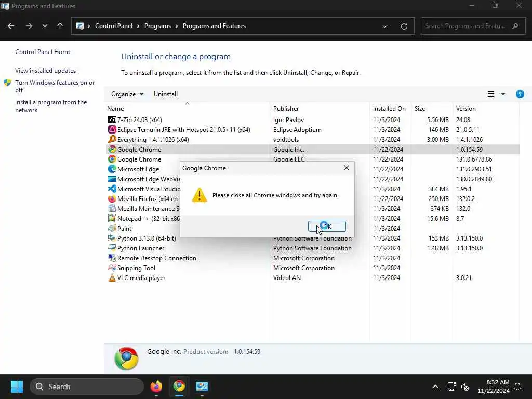Click the Microsoft Visual Studio Code icon
Image resolution: width=532 pixels, height=399 pixels.
tap(112, 189)
